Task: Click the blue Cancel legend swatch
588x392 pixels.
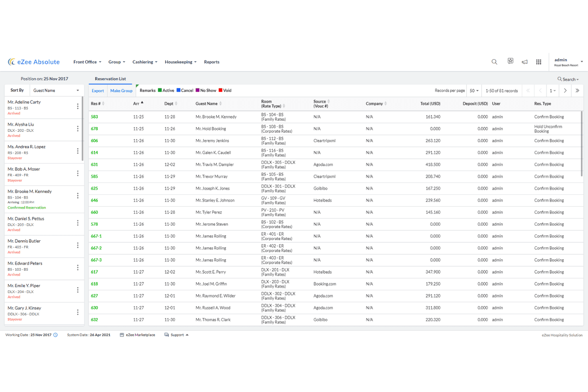Action: (178, 90)
